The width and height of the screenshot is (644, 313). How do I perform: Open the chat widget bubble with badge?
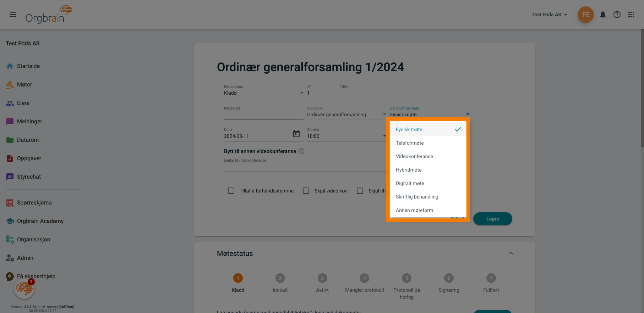point(24,289)
